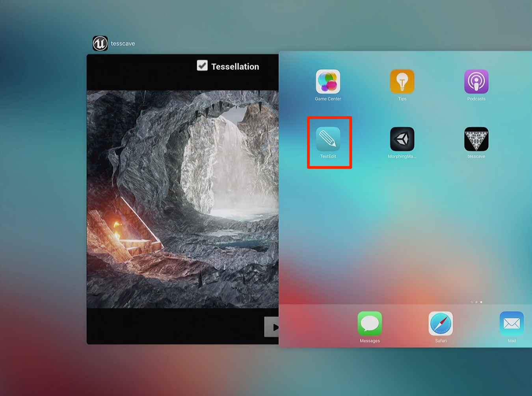Click the Tessellation label text

point(235,67)
